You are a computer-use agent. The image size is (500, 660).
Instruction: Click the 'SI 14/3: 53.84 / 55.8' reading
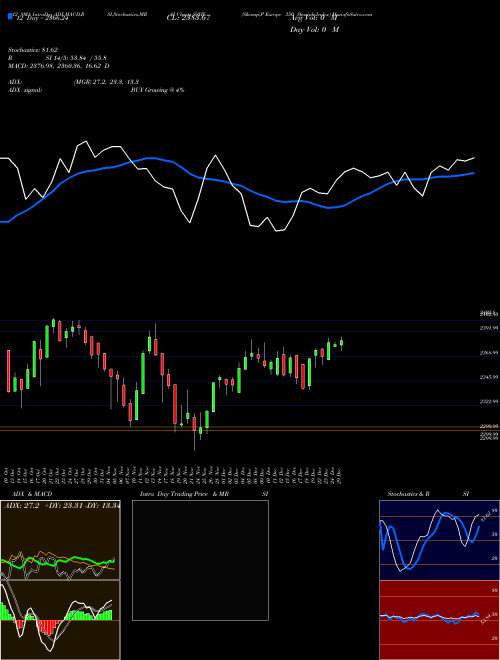(76, 58)
